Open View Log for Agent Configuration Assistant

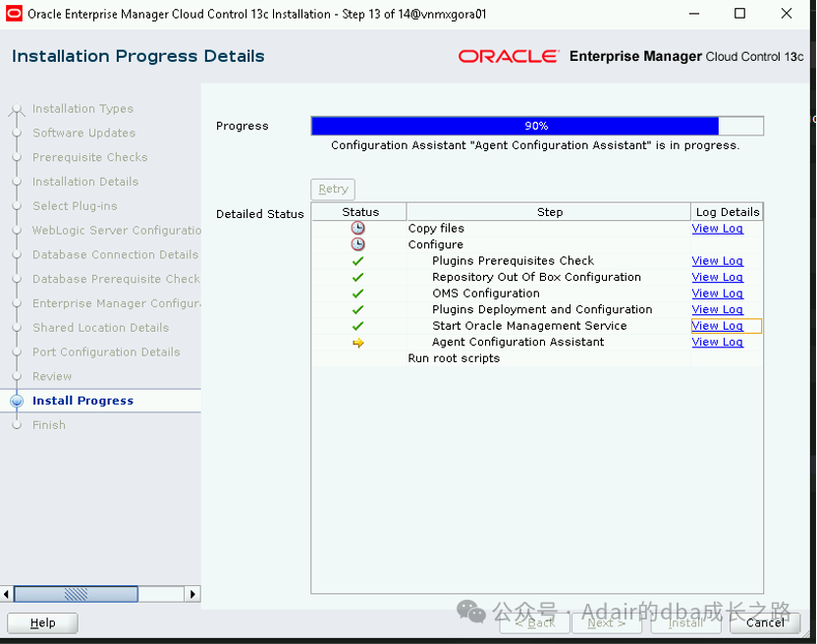pyautogui.click(x=718, y=342)
